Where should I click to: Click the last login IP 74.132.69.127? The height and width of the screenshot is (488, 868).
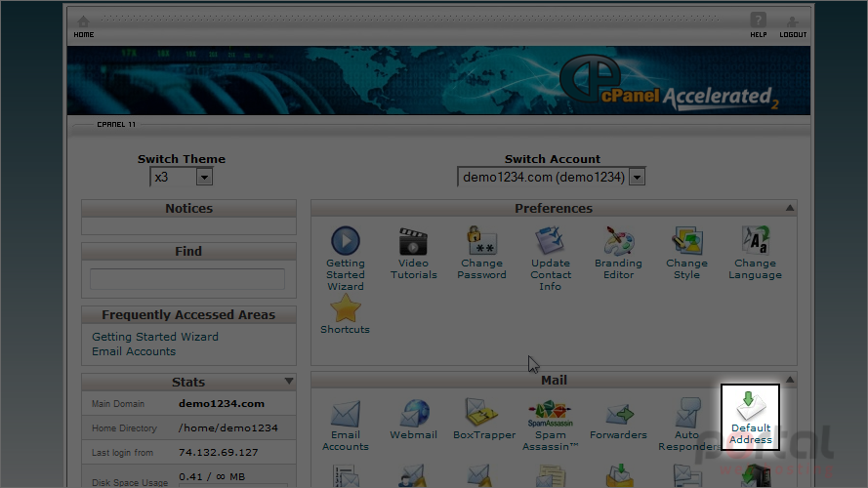[218, 452]
